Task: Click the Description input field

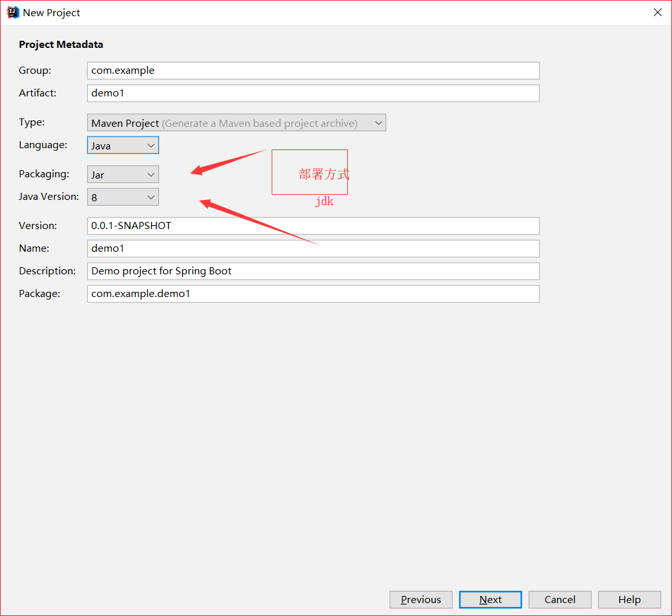Action: [313, 271]
